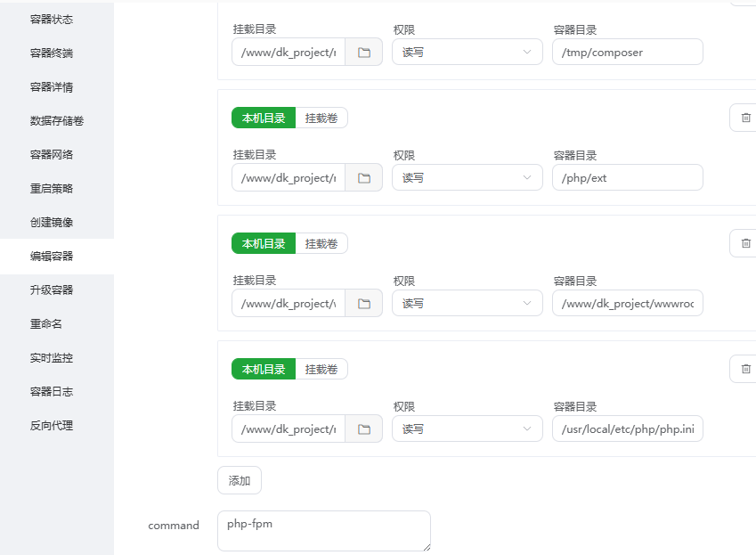Viewport: 756px width, 555px height.
Task: Open 容器终端 in the sidebar
Action: point(52,53)
